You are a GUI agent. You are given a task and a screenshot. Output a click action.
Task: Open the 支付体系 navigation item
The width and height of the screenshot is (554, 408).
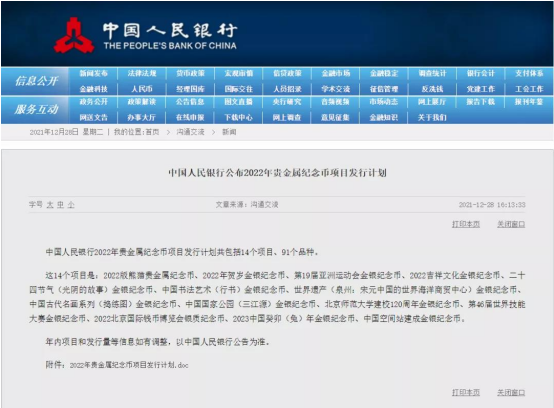pos(529,73)
